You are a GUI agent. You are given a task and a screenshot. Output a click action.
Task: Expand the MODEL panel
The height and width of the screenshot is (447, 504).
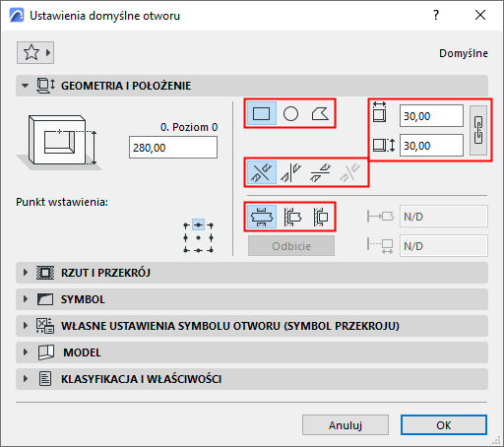pyautogui.click(x=252, y=352)
